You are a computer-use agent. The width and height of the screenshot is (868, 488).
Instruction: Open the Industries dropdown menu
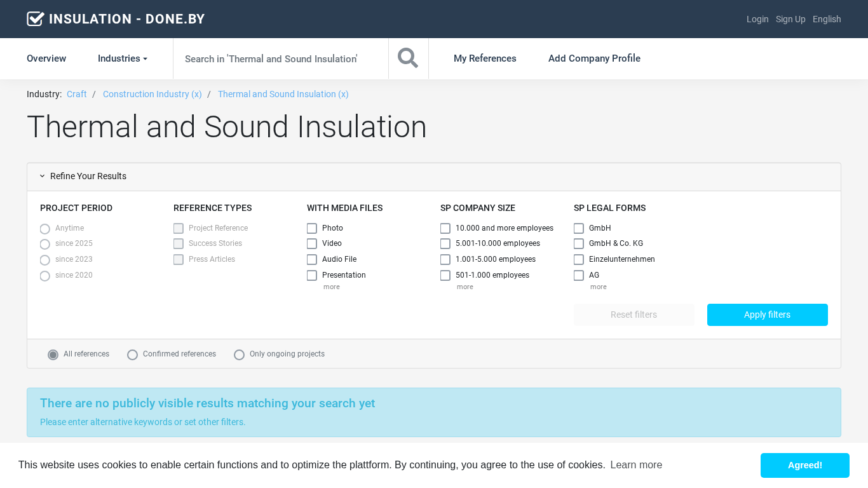123,58
